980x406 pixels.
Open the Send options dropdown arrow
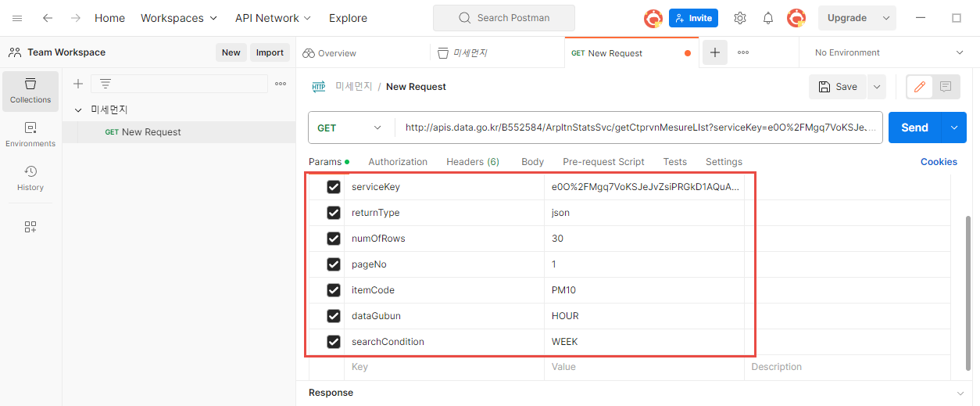(x=953, y=128)
